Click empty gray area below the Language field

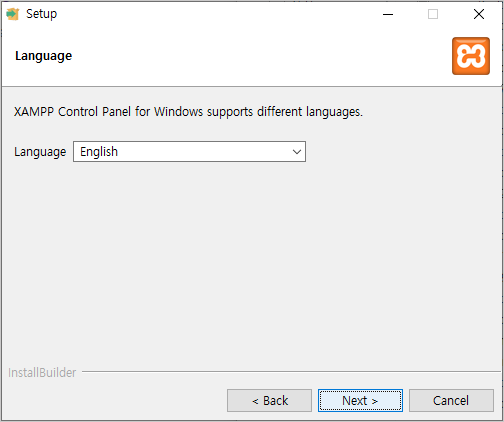(x=250, y=260)
